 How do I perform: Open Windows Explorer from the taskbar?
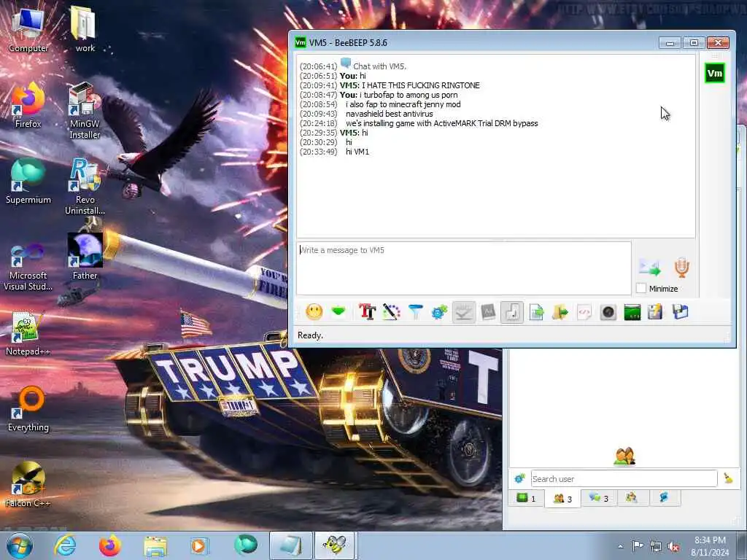(x=155, y=545)
